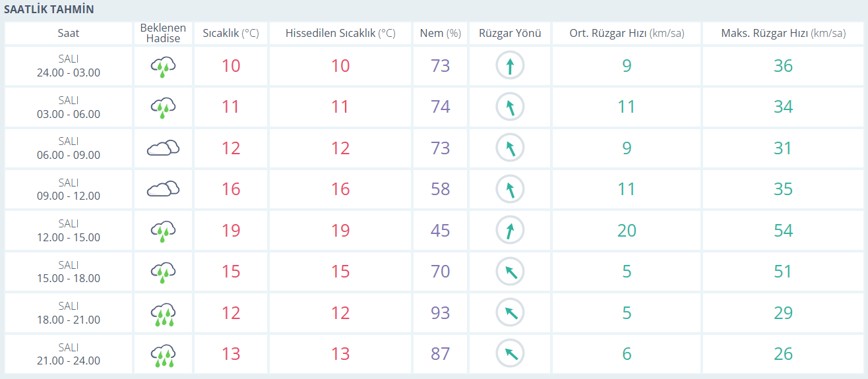Click wind direction arrow in 21.00 - 24.00 row
The height and width of the screenshot is (379, 868).
coord(509,354)
